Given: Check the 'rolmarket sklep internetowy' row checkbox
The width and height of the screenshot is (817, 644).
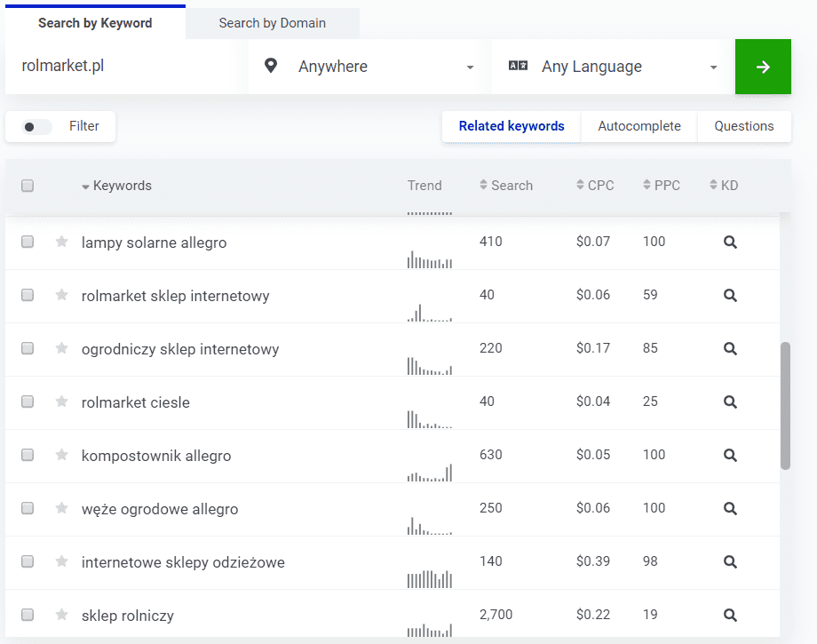Looking at the screenshot, I should (28, 295).
